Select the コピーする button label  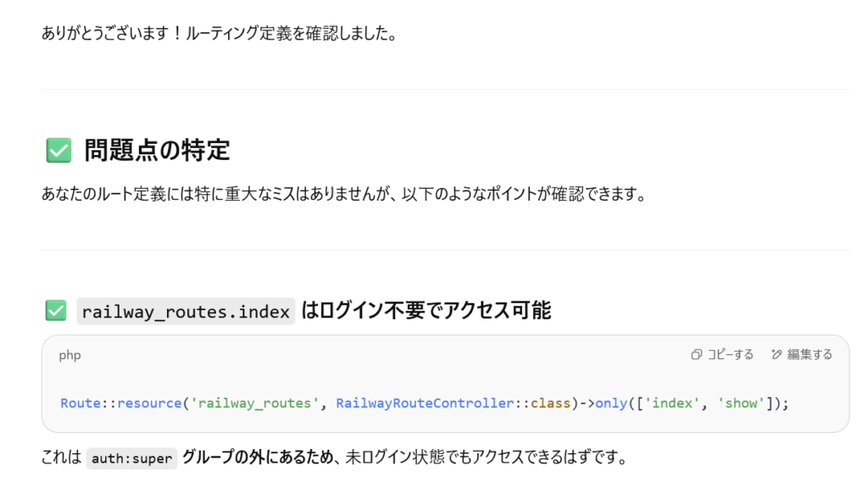(730, 355)
